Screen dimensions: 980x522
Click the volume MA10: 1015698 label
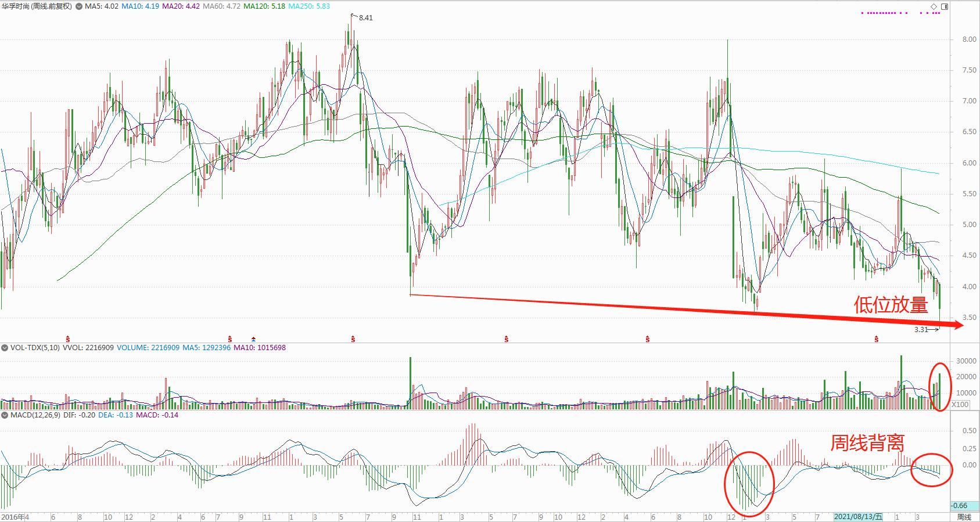click(259, 348)
